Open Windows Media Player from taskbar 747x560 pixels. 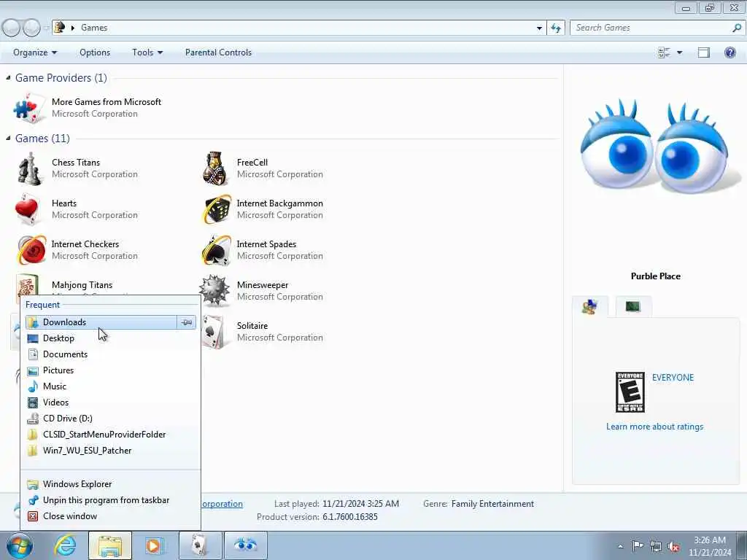click(x=155, y=545)
